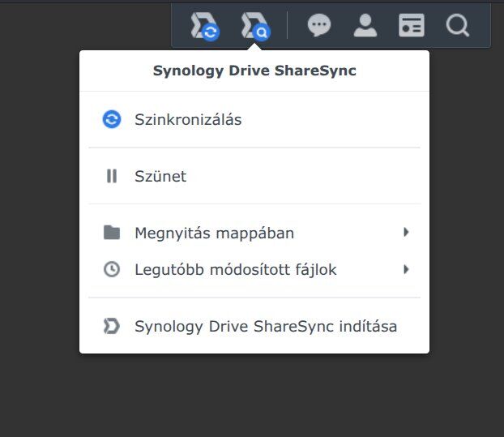Open the widgets panel icon
This screenshot has width=504, height=437.
412,26
